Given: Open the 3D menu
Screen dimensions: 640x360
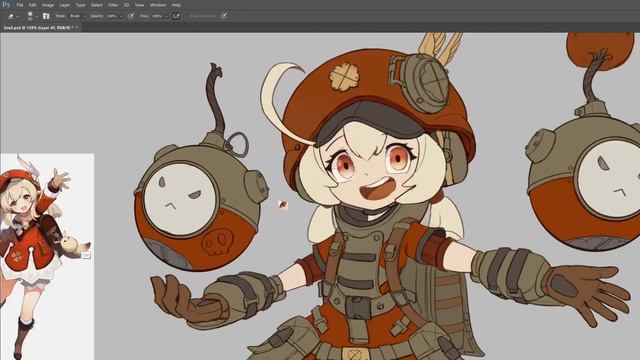Looking at the screenshot, I should 126,5.
